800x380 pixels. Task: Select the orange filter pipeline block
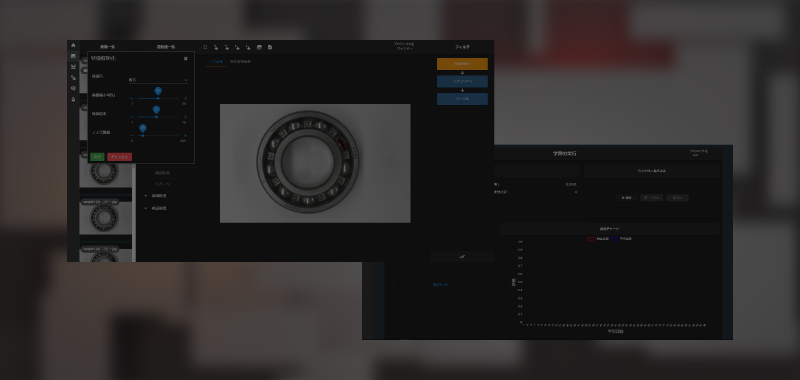[x=462, y=64]
